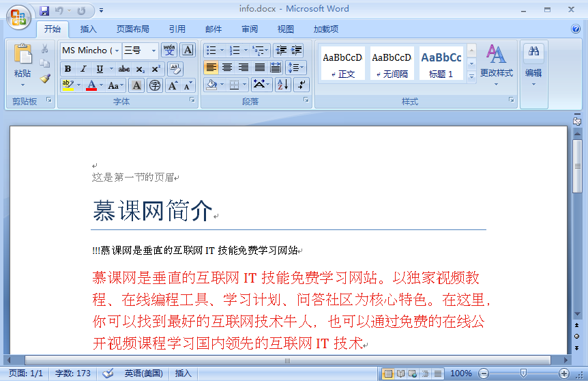Screen dimensions: 588x381
Task: Center the paragraph text
Action: [227, 68]
